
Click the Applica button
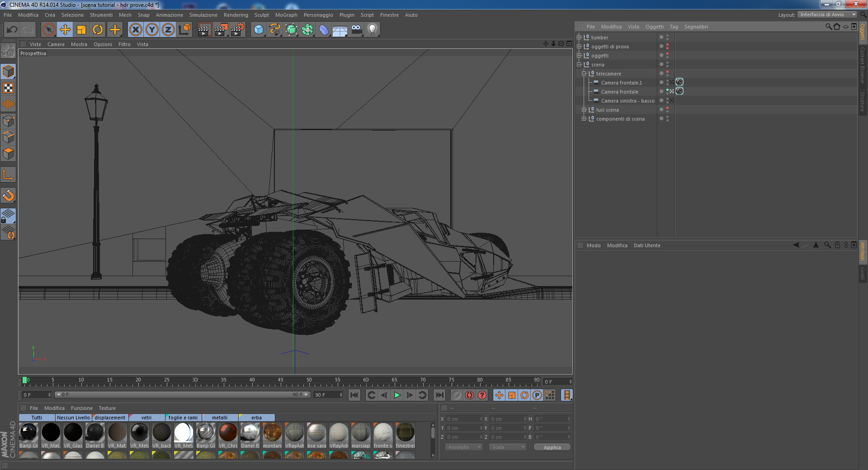pos(552,447)
